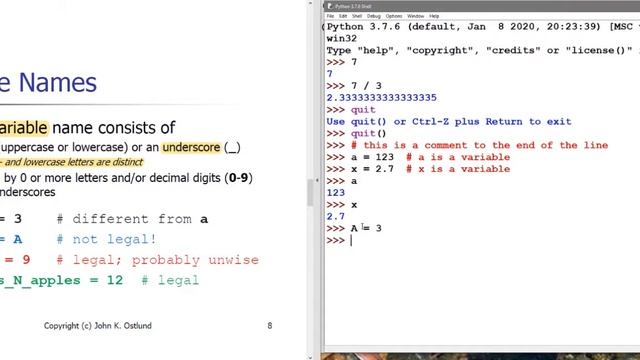Click 'Copyright (c) John K. Ostlund' footer
This screenshot has height=360, width=640.
pyautogui.click(x=98, y=326)
